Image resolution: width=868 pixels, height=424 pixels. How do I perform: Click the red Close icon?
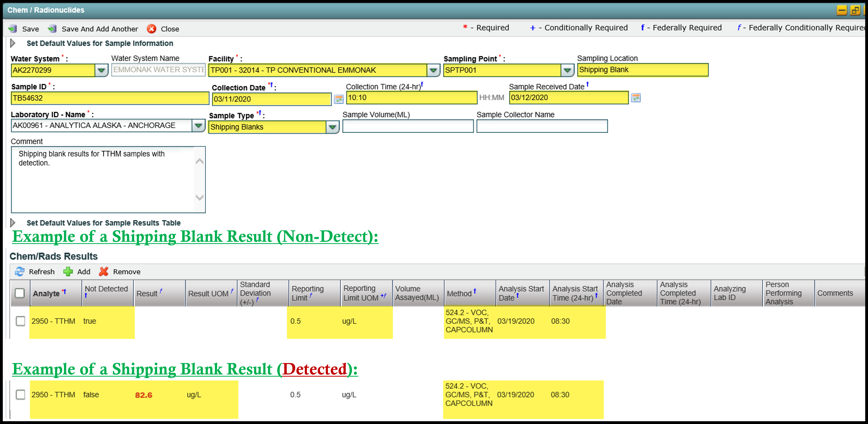coord(152,29)
